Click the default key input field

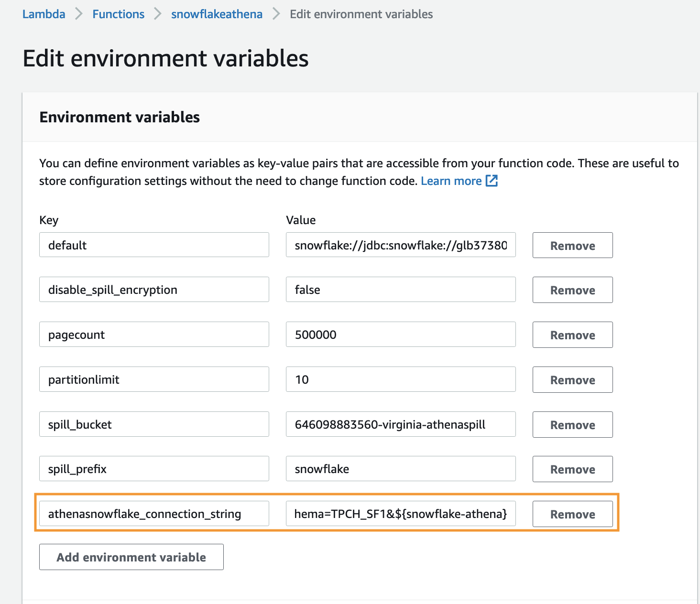[x=154, y=245]
